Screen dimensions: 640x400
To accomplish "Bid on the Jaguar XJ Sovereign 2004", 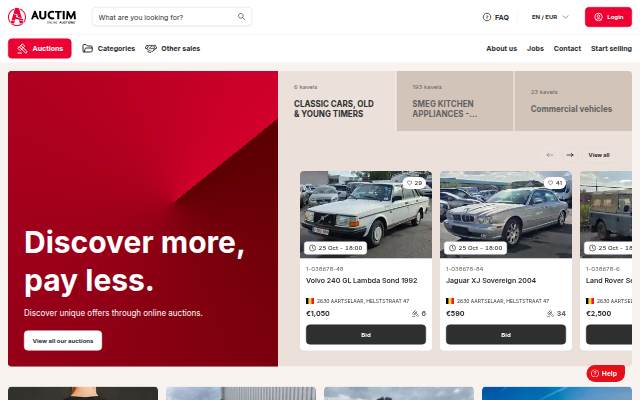I will tap(506, 335).
